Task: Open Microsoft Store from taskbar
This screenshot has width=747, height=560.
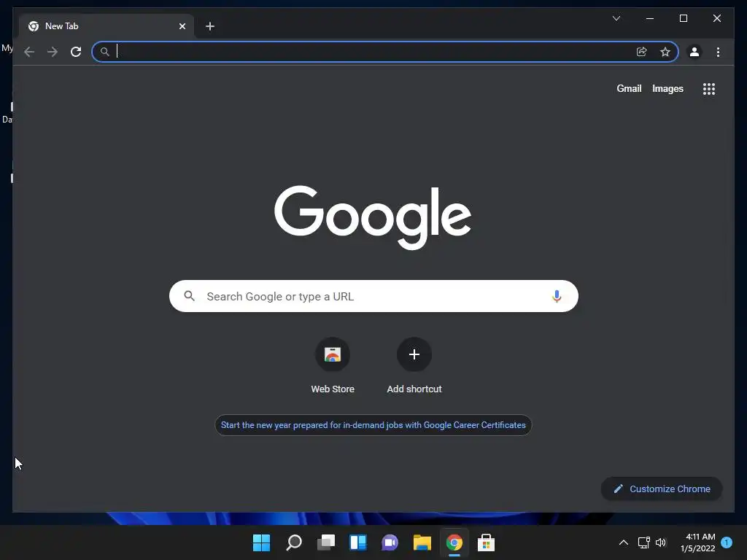Action: [x=486, y=542]
